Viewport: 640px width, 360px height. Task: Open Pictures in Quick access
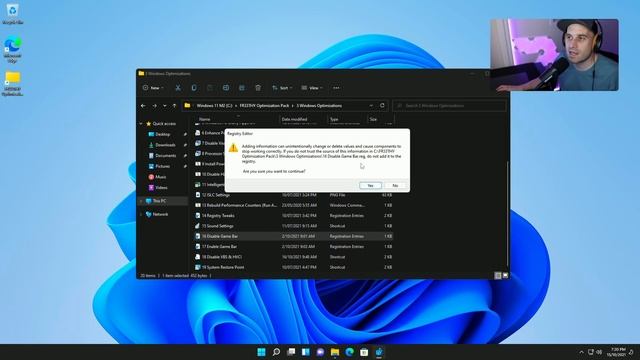pos(162,166)
